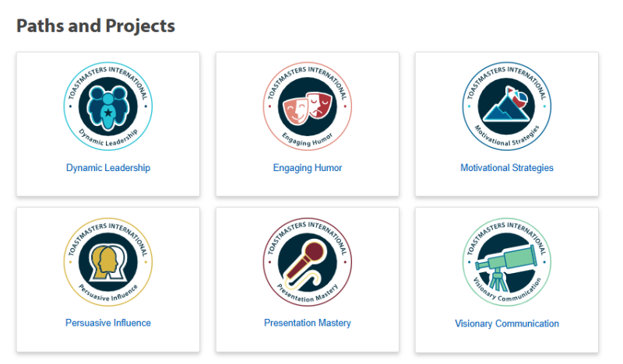Image resolution: width=623 pixels, height=364 pixels.
Task: Open the Visionary Communication text link
Action: [507, 324]
